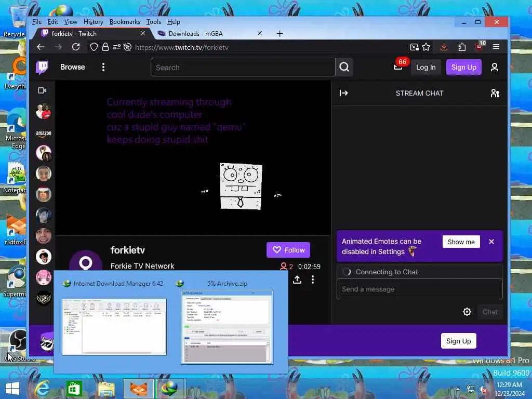Open the Bookmarks menu

tap(125, 22)
